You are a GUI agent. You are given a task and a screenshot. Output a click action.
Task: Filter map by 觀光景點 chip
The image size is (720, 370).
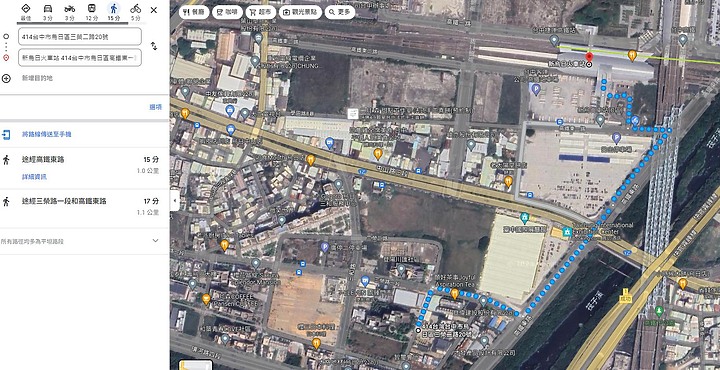[300, 12]
